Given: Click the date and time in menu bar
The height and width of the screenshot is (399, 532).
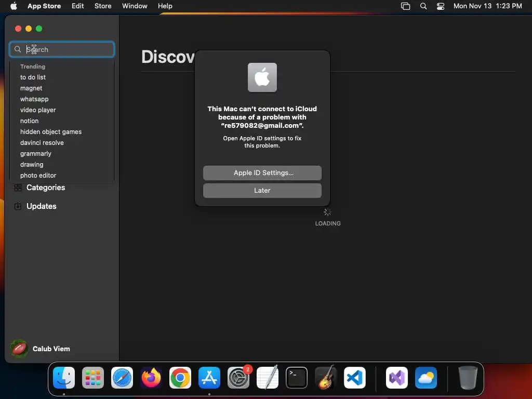Looking at the screenshot, I should coord(487,6).
